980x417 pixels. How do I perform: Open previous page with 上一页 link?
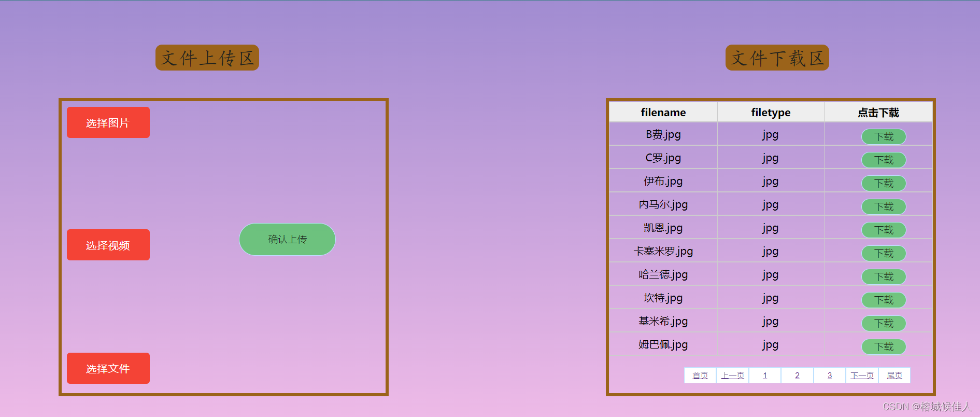[x=733, y=376]
